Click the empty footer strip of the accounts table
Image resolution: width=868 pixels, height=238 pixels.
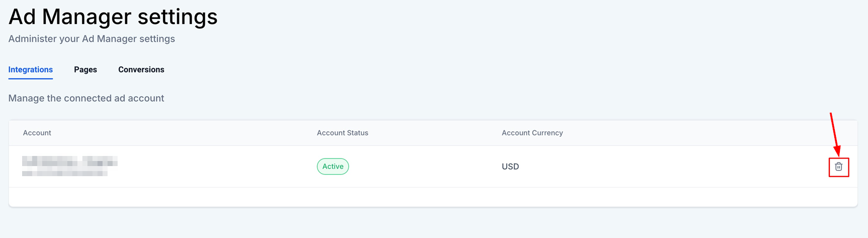pyautogui.click(x=432, y=197)
